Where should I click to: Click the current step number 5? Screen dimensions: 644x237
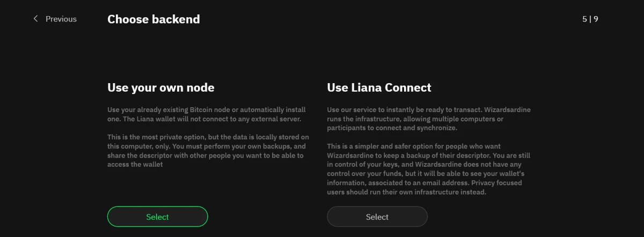tap(584, 19)
